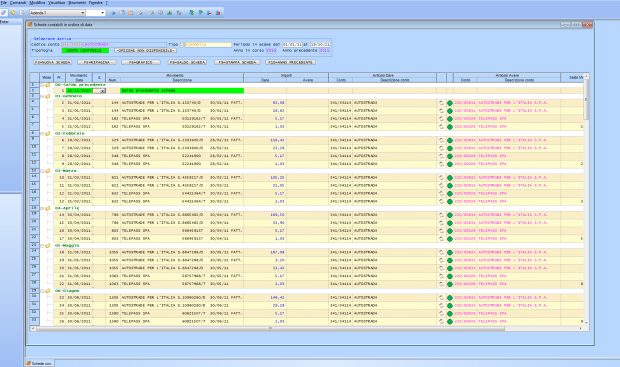Viewport: 620px width, 367px height.
Task: Collapse the 01-Gennaio tree group
Action: [x=42, y=96]
